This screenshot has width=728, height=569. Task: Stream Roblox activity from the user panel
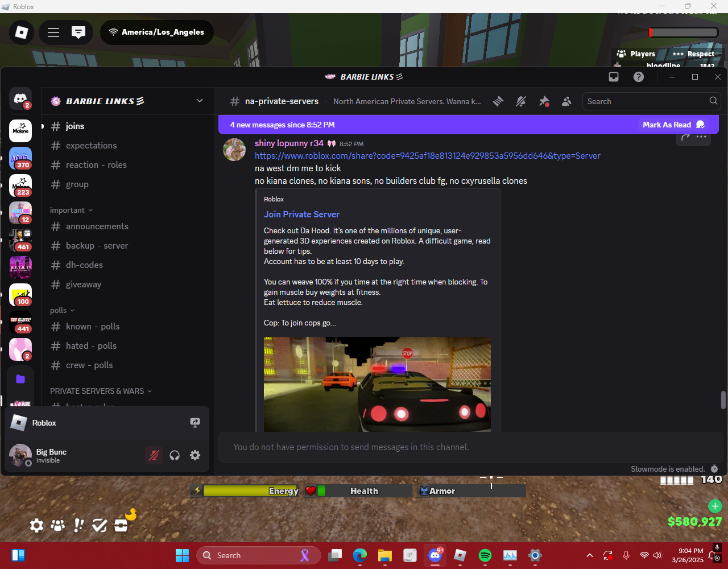click(x=195, y=423)
